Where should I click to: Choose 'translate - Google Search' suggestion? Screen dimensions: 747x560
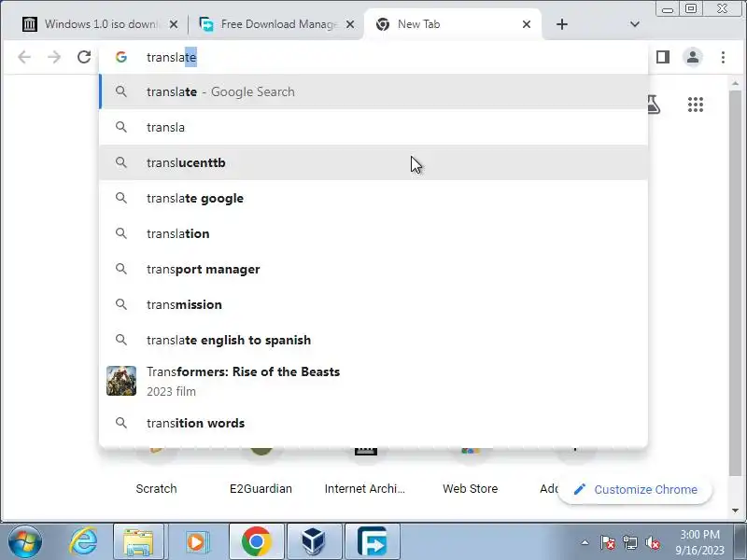point(373,91)
